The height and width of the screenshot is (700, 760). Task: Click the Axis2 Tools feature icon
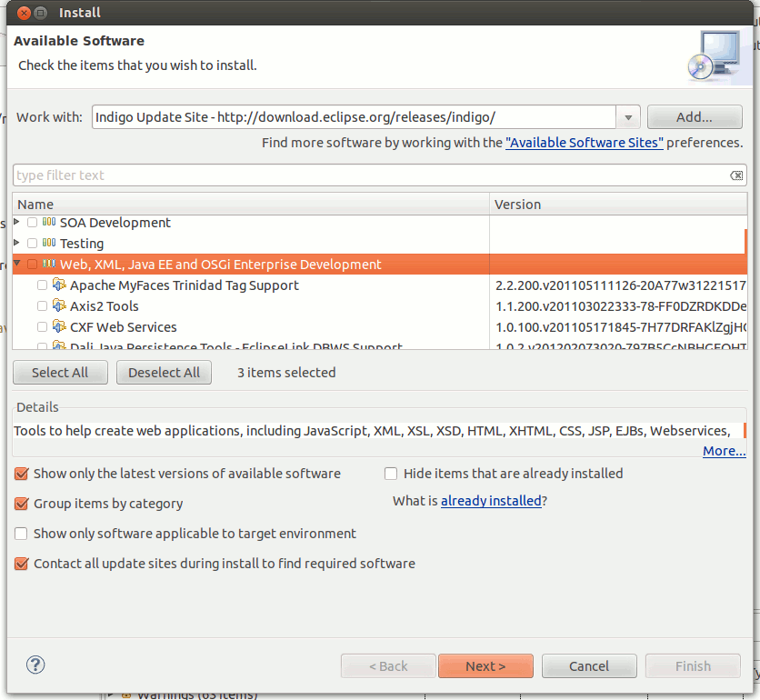[x=59, y=305]
